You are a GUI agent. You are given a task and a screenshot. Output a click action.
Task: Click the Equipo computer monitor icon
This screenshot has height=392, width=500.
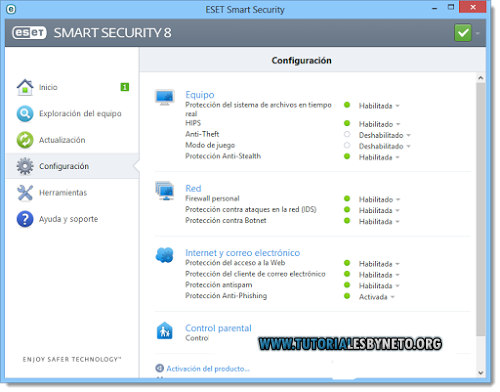pyautogui.click(x=165, y=97)
